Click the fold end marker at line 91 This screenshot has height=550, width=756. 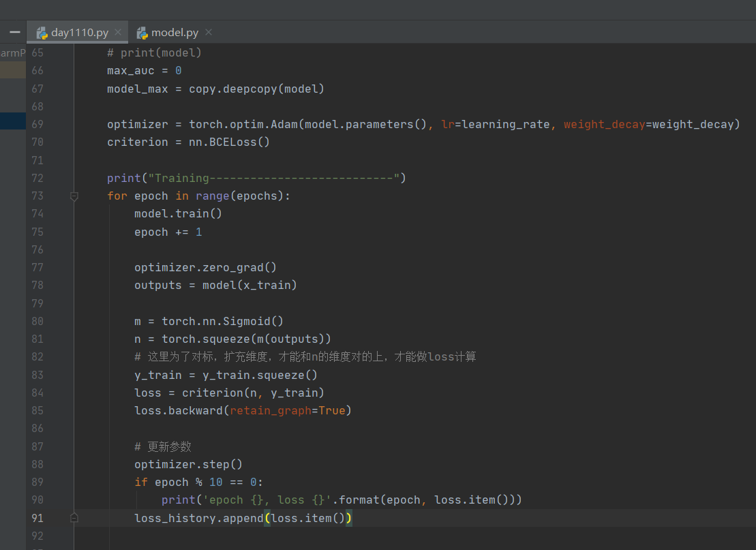(x=74, y=518)
